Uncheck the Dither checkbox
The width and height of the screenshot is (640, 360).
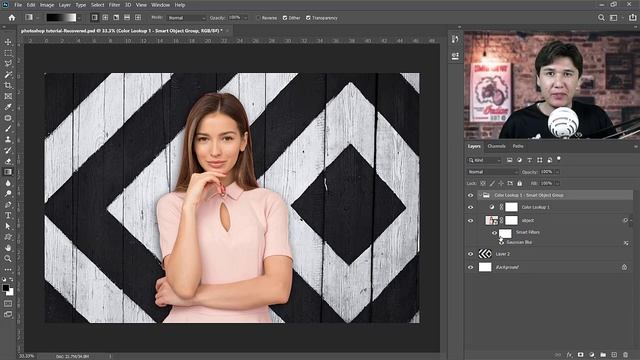point(285,18)
